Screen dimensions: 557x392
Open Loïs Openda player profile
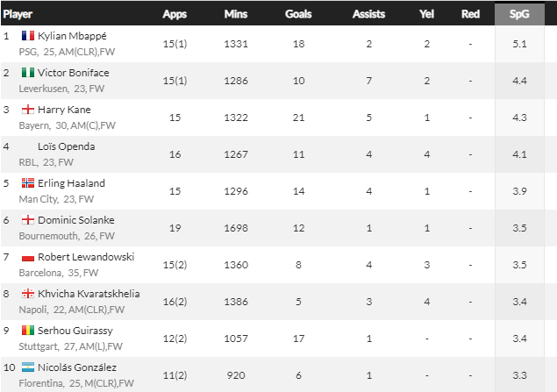tap(66, 147)
